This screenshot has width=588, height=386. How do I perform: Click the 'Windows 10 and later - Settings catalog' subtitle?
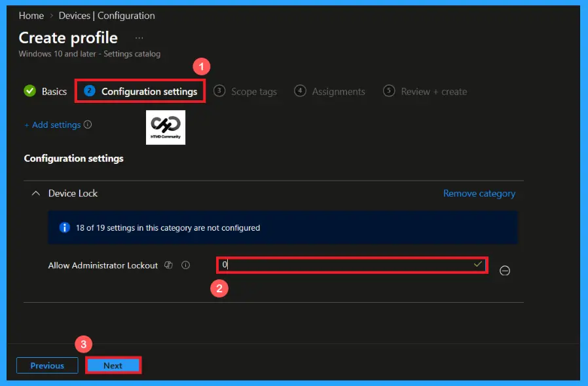90,54
